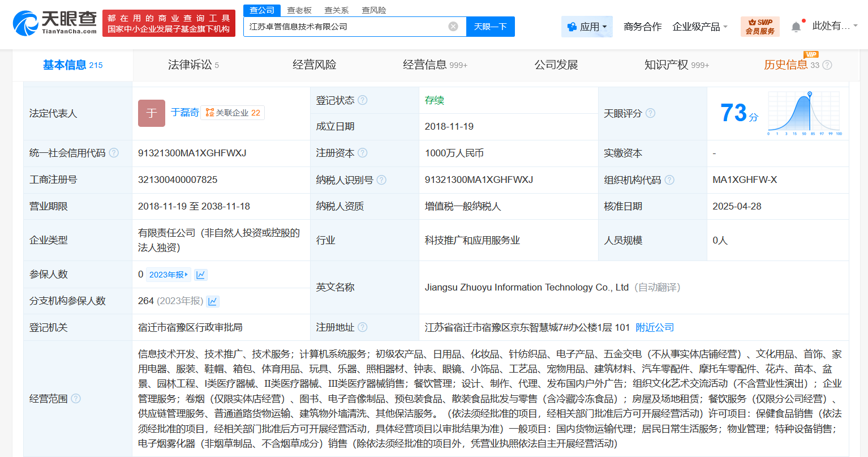Click help icon next to 经营范围

76,399
